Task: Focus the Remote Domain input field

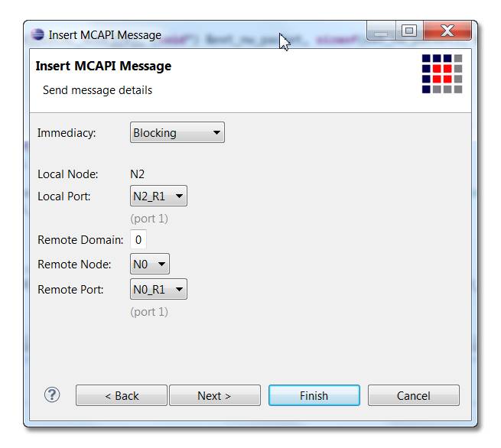Action: point(138,239)
